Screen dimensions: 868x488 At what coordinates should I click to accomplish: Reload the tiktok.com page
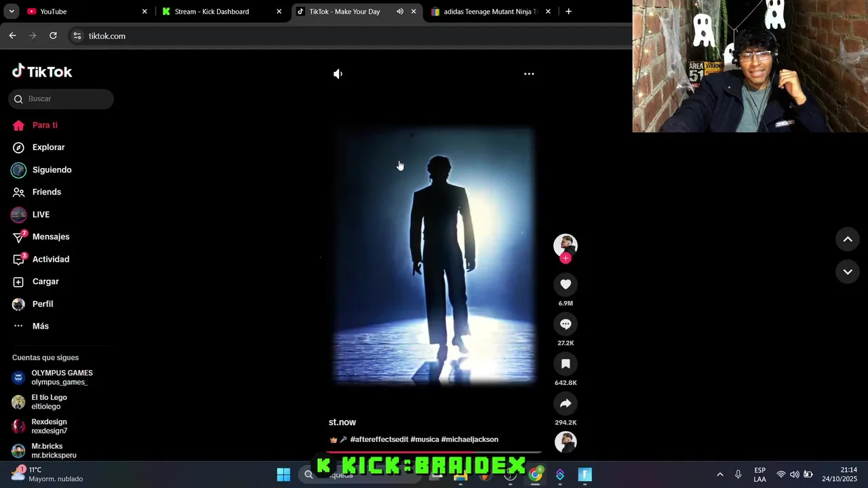53,36
